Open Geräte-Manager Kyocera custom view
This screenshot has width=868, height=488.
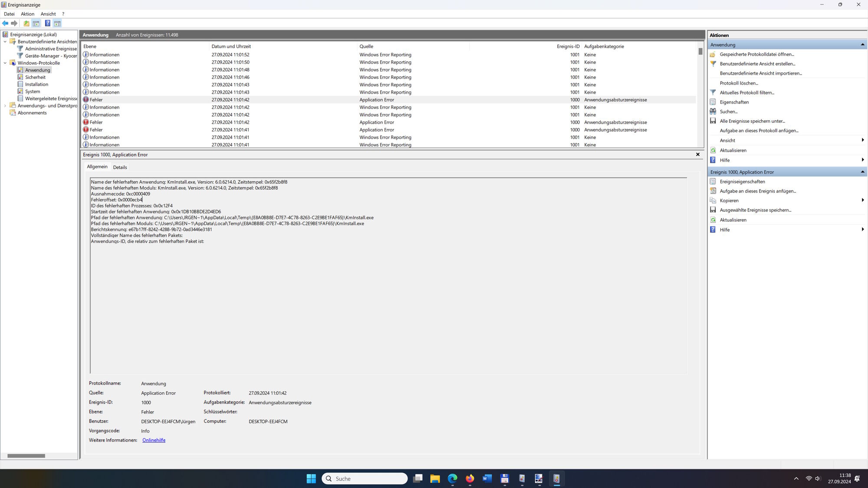point(51,56)
